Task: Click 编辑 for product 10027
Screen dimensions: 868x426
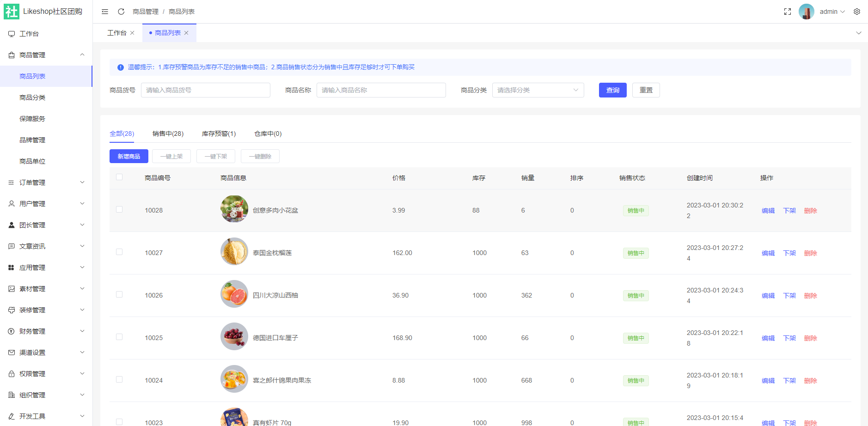Action: pos(768,253)
